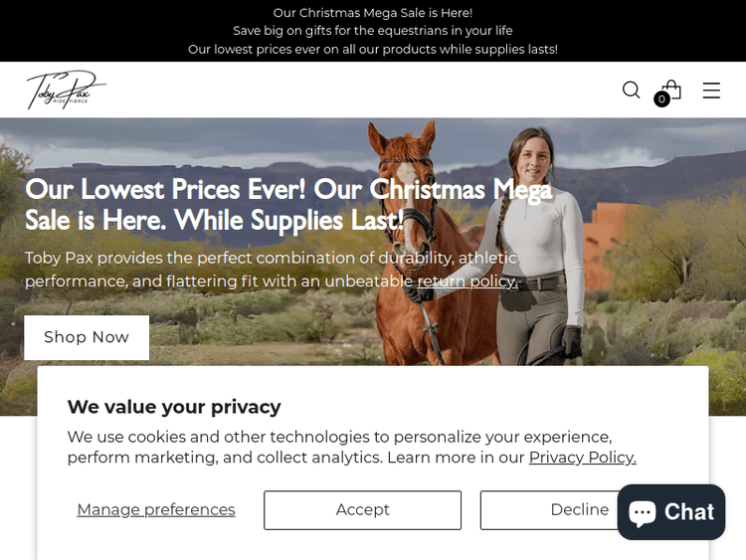The image size is (746, 560).
Task: Open the shopping bag cart icon
Action: coord(671,90)
